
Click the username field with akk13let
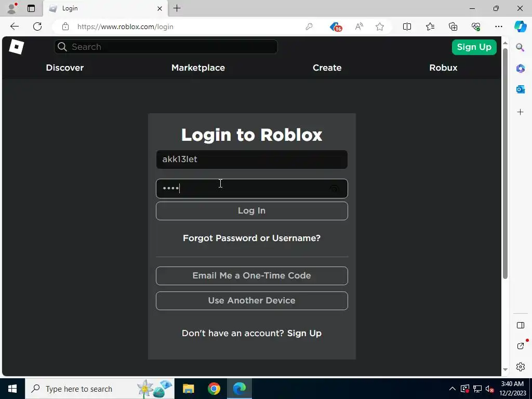[252, 159]
